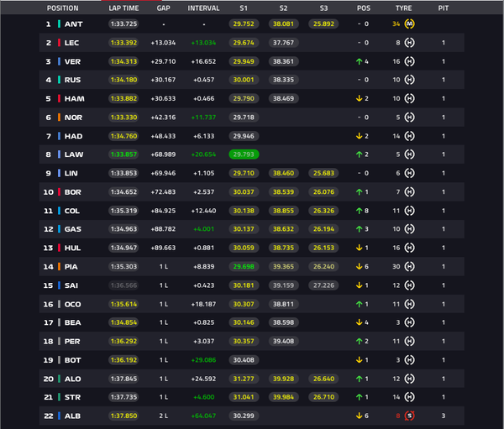
Task: Click PIA's hard tyre icon
Action: 409,266
